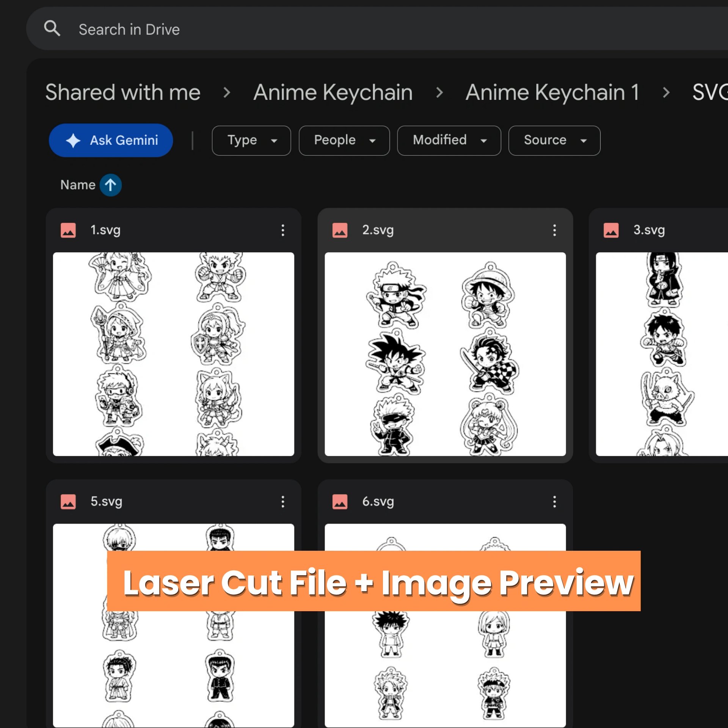Image resolution: width=728 pixels, height=728 pixels.
Task: Select the 1.svg file name
Action: pos(105,230)
